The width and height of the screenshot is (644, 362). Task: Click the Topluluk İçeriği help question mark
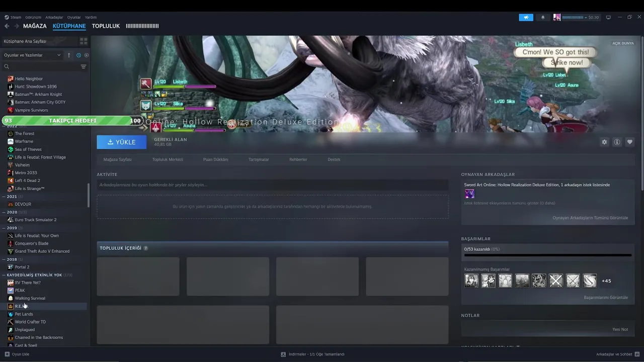tap(146, 248)
